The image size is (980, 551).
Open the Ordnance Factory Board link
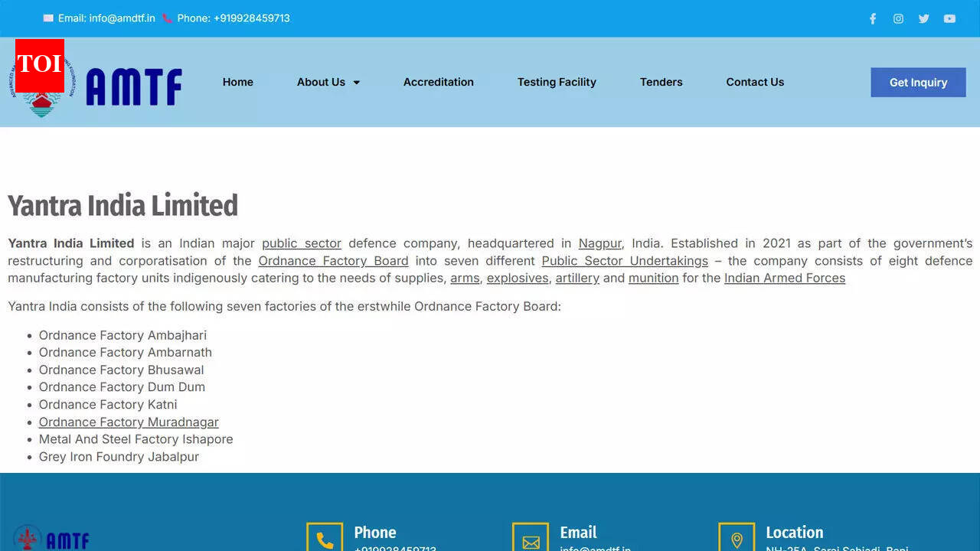click(x=333, y=261)
